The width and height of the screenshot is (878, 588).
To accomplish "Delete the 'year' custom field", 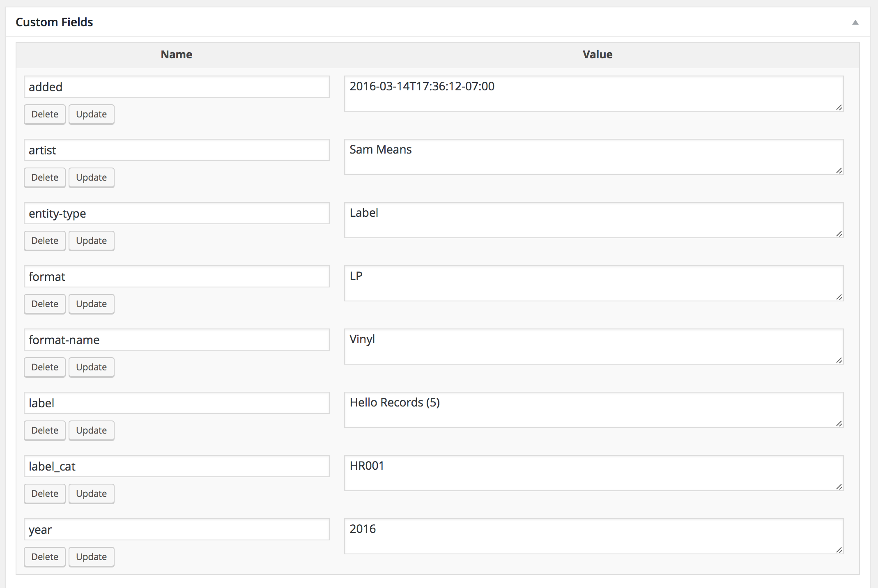I will [45, 557].
